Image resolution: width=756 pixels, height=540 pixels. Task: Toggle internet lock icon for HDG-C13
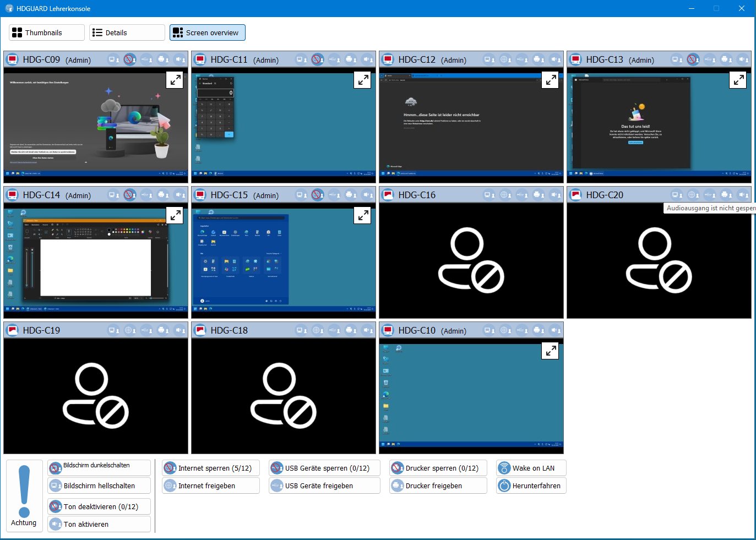(693, 59)
